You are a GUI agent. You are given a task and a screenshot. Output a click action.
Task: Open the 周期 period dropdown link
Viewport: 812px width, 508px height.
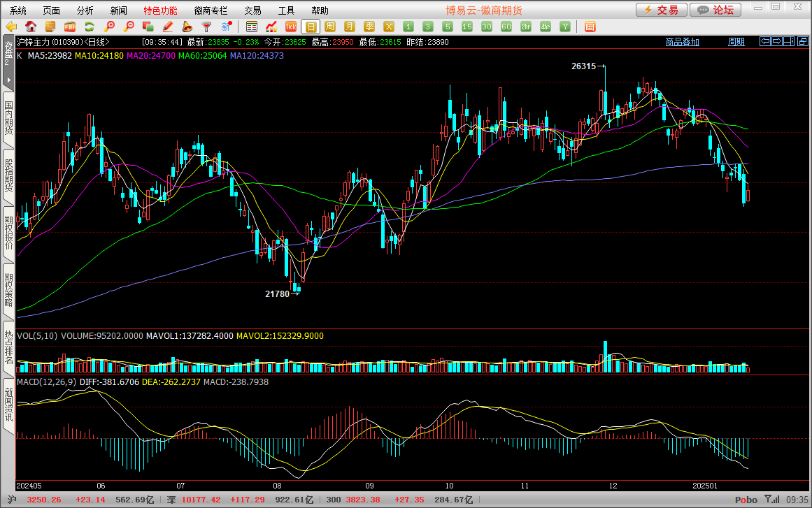(x=736, y=42)
